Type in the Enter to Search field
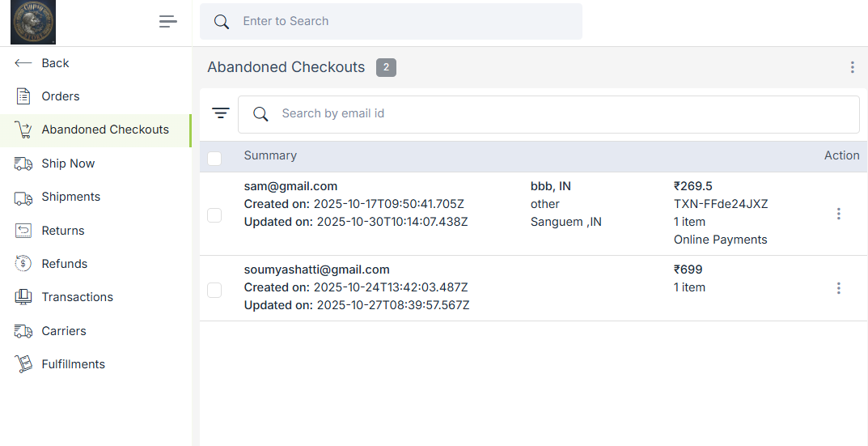Viewport: 868px width, 446px height. (404, 22)
